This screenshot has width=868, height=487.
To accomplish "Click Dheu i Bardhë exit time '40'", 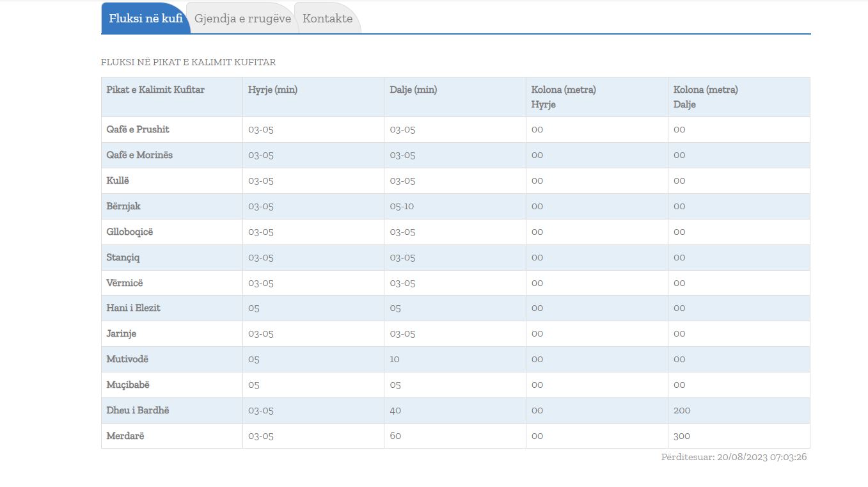I will (x=395, y=410).
